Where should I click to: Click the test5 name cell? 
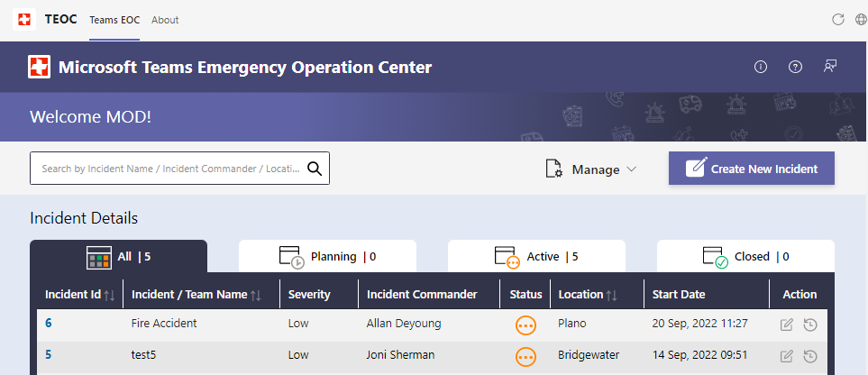[x=143, y=354]
